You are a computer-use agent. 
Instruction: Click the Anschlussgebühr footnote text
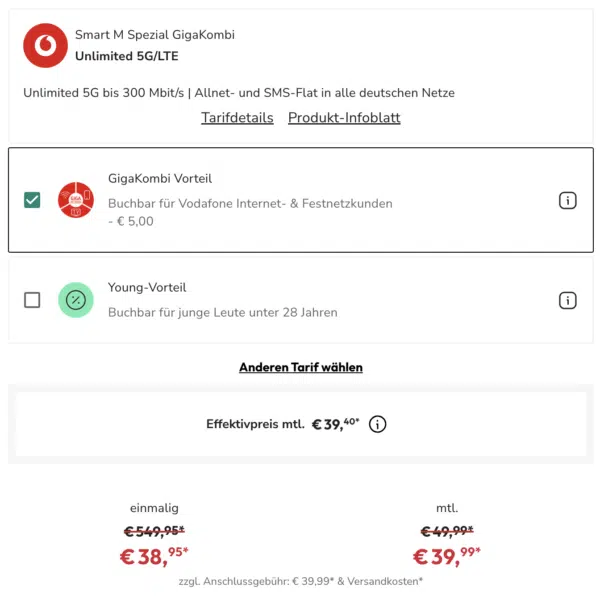coord(300,581)
